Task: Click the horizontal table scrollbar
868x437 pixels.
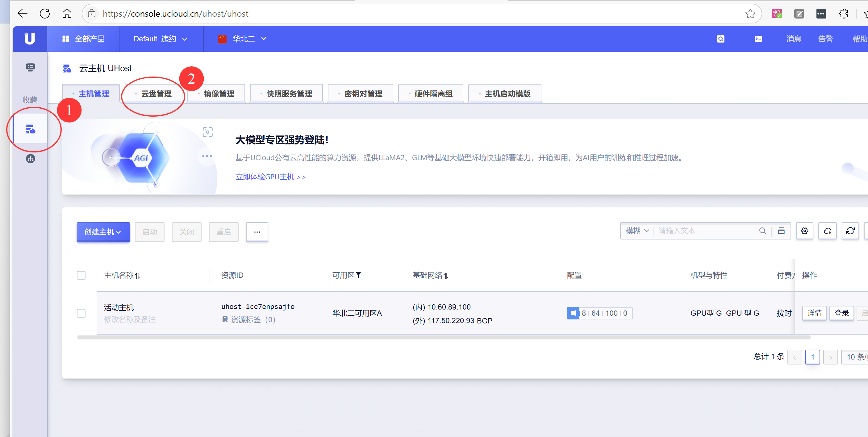Action: pyautogui.click(x=444, y=337)
